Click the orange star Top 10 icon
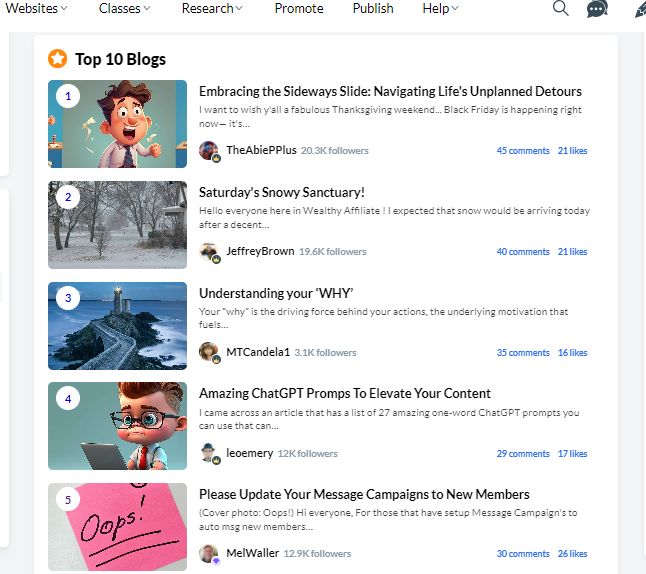Image resolution: width=646 pixels, height=574 pixels. [x=58, y=59]
